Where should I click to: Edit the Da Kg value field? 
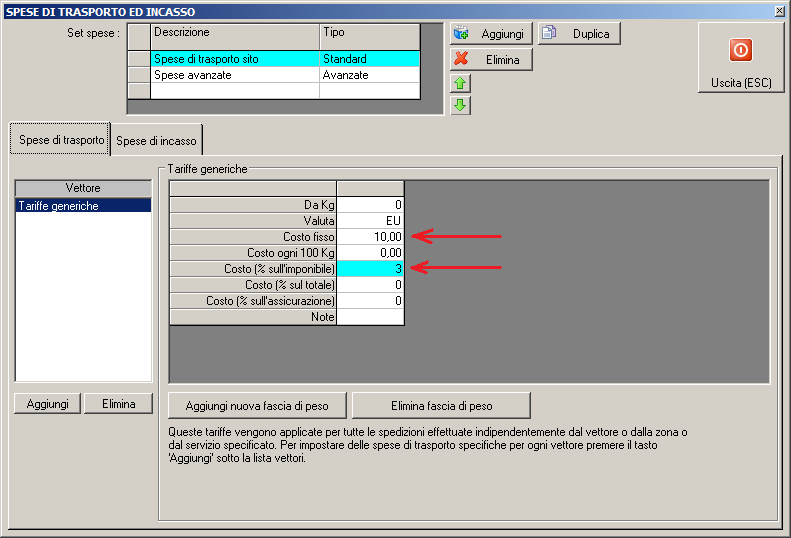(370, 204)
